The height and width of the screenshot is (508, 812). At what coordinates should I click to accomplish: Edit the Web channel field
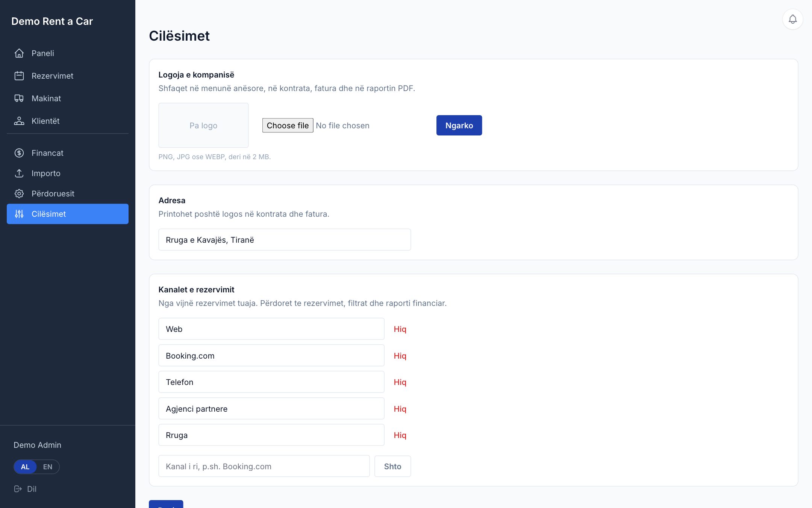pyautogui.click(x=271, y=329)
